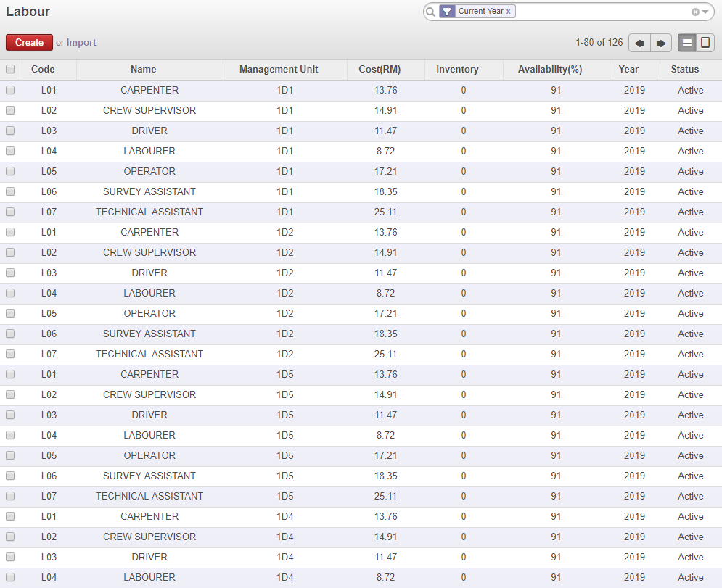722x588 pixels.
Task: Clear the search box contents
Action: coord(695,12)
